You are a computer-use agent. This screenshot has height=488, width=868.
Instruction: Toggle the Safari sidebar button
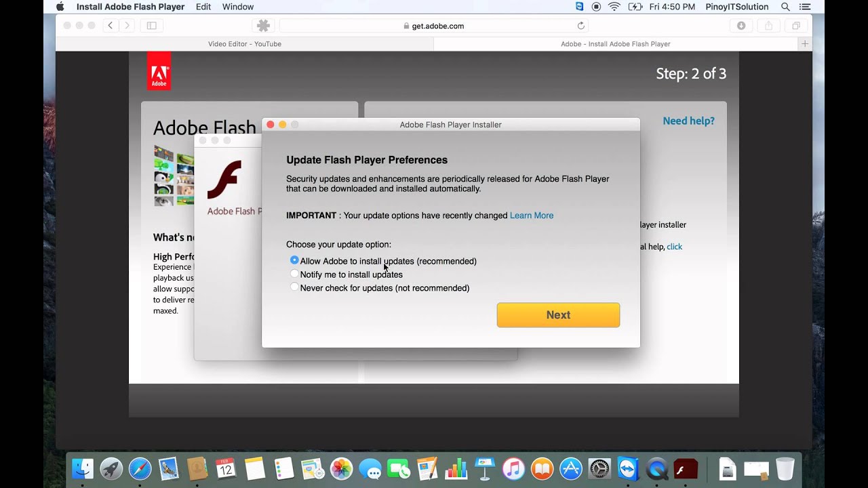[151, 26]
